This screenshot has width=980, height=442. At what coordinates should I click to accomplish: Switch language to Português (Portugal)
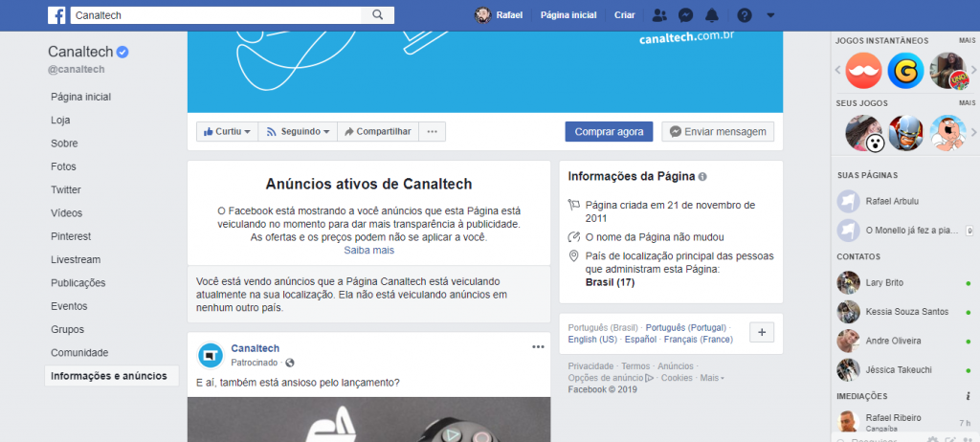click(x=685, y=327)
